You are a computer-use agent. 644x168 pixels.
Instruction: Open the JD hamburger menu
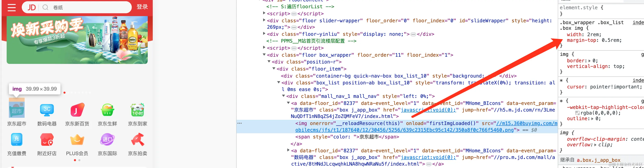(x=11, y=7)
